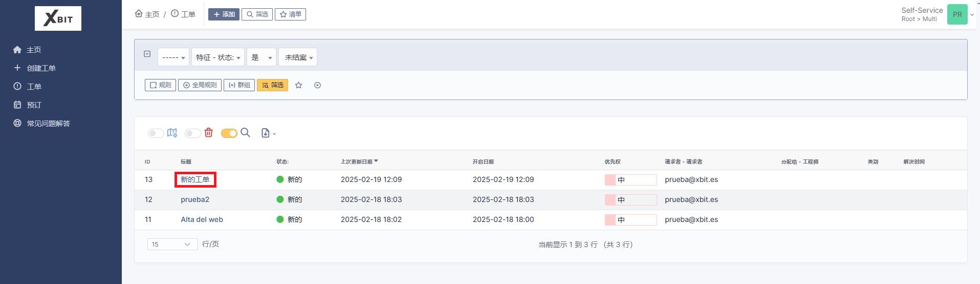Viewport: 980px width, 284px height.
Task: Sort by the 解决时间 column header
Action: tap(914, 162)
